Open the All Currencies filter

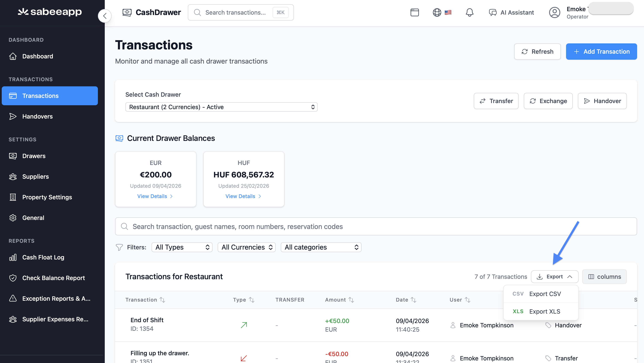[x=246, y=247]
